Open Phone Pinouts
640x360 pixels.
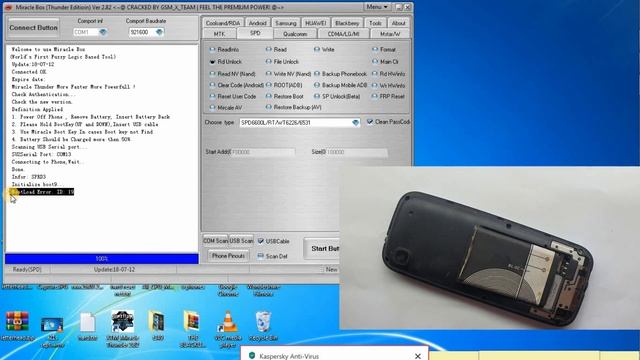[228, 256]
